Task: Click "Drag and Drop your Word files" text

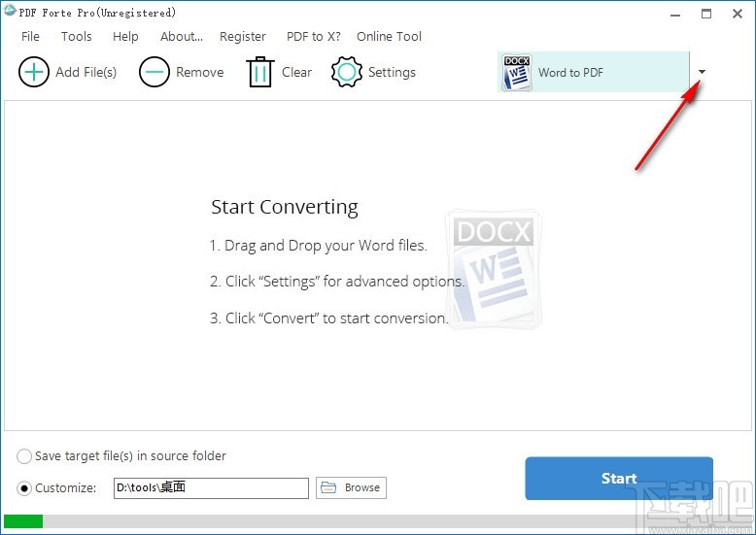Action: point(318,246)
